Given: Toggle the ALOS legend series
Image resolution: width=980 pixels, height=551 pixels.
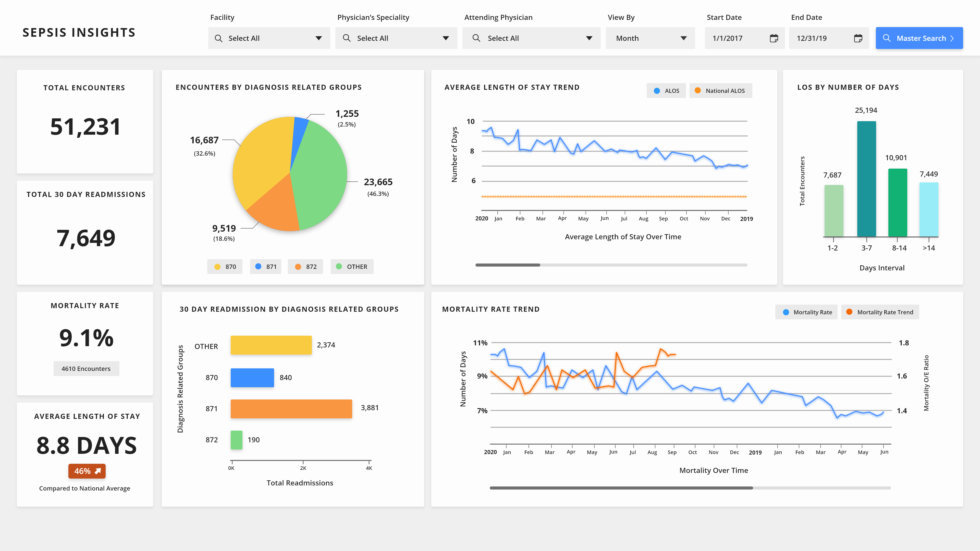Looking at the screenshot, I should click(x=666, y=91).
